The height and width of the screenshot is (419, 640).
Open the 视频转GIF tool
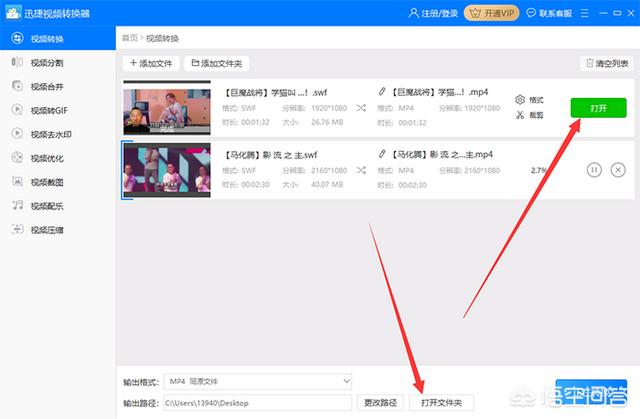49,111
